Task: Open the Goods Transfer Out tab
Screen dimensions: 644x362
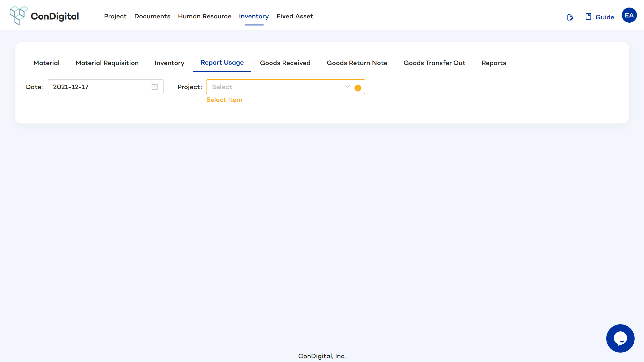Action: point(434,63)
